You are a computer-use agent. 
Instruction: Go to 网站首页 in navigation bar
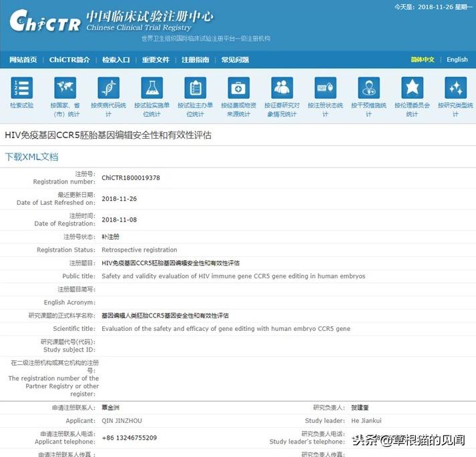point(23,60)
